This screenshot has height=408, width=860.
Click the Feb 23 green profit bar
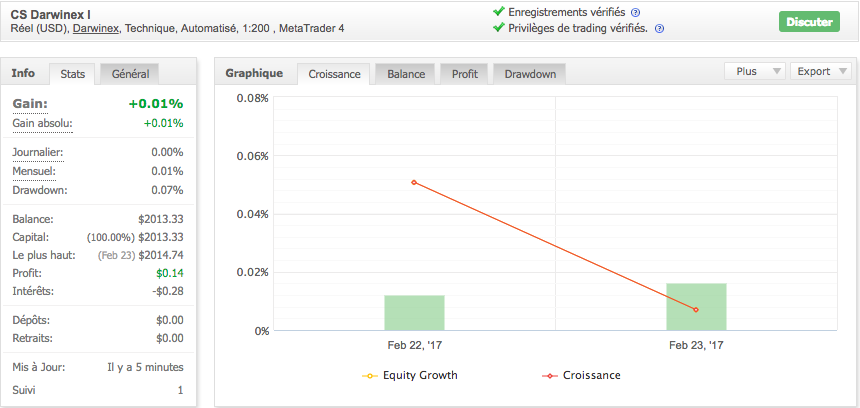[696, 306]
